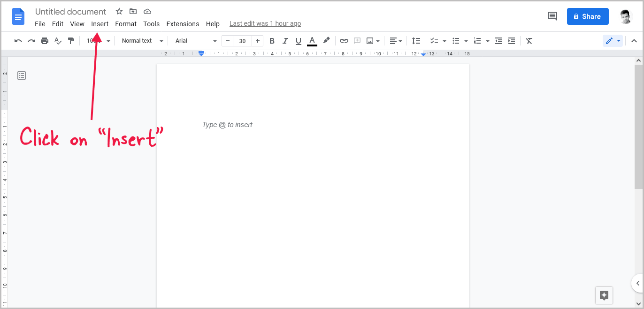Insert a link
Viewport: 644px width, 309px height.
(x=344, y=41)
